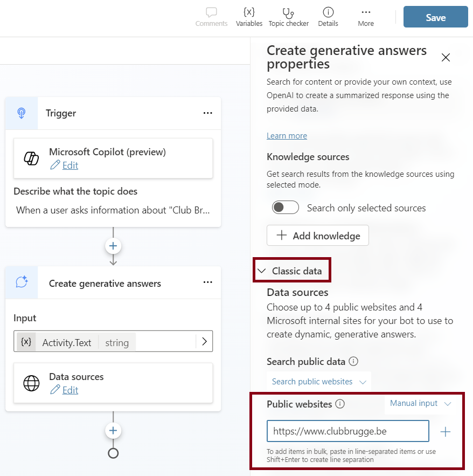Screen dimensions: 473x476
Task: Open the Learn more link
Action: click(x=287, y=136)
